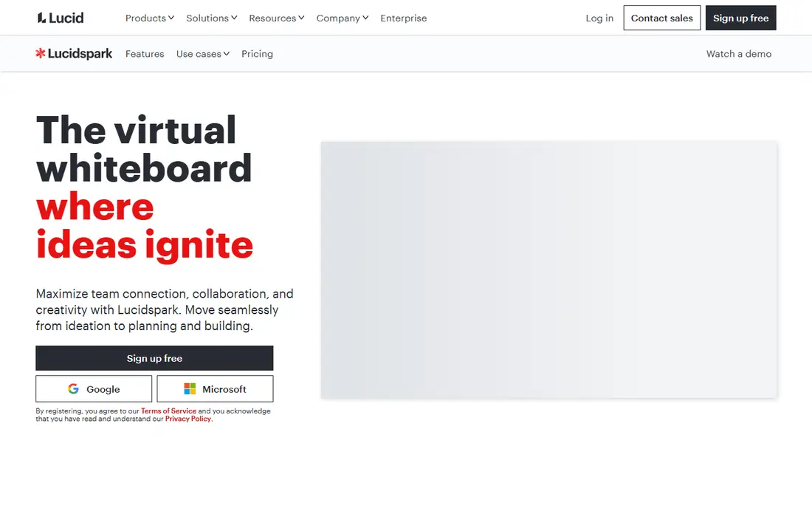Open Lucidspark Features page
Image resolution: width=812 pixels, height=508 pixels.
145,54
